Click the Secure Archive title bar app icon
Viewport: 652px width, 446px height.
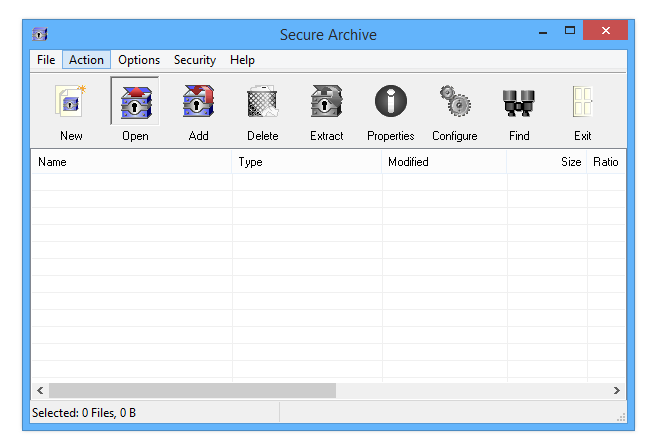click(x=40, y=34)
